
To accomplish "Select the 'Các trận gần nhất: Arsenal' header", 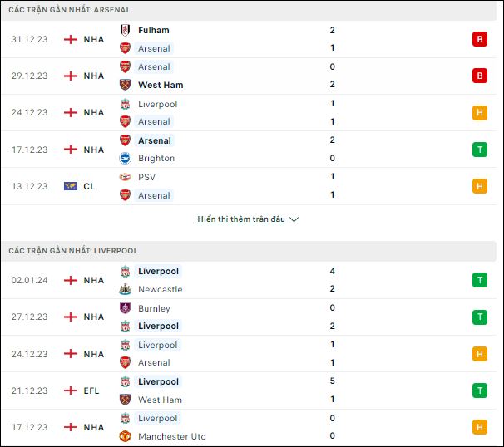I will coord(249,10).
